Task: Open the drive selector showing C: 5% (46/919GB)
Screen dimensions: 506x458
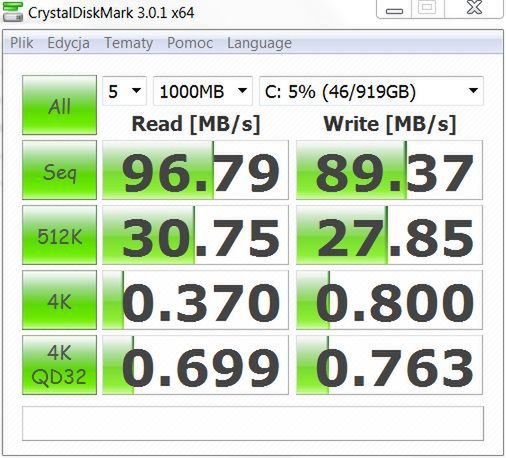Action: pos(371,91)
